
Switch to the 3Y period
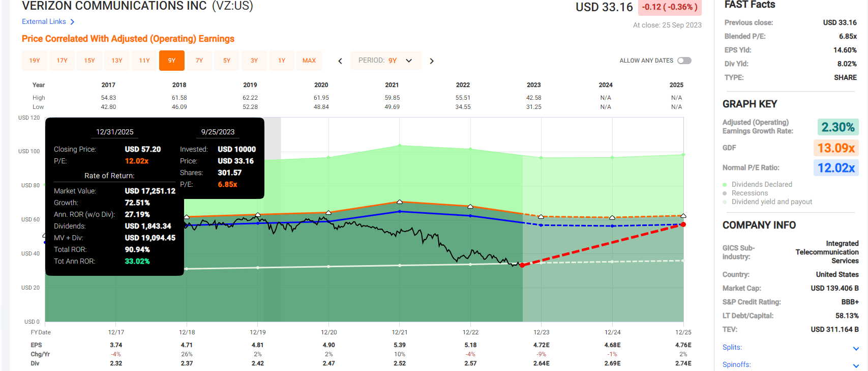pos(254,61)
